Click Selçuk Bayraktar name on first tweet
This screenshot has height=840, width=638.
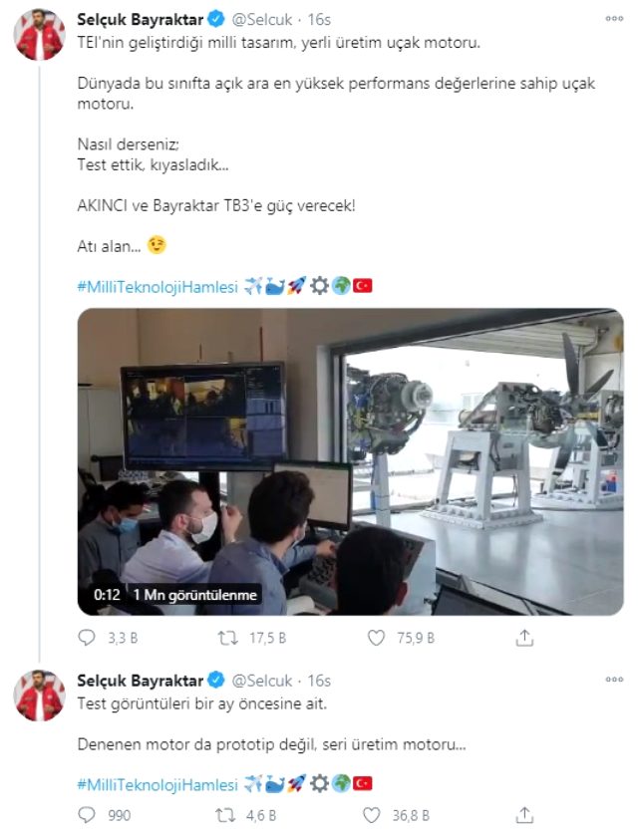[139, 18]
